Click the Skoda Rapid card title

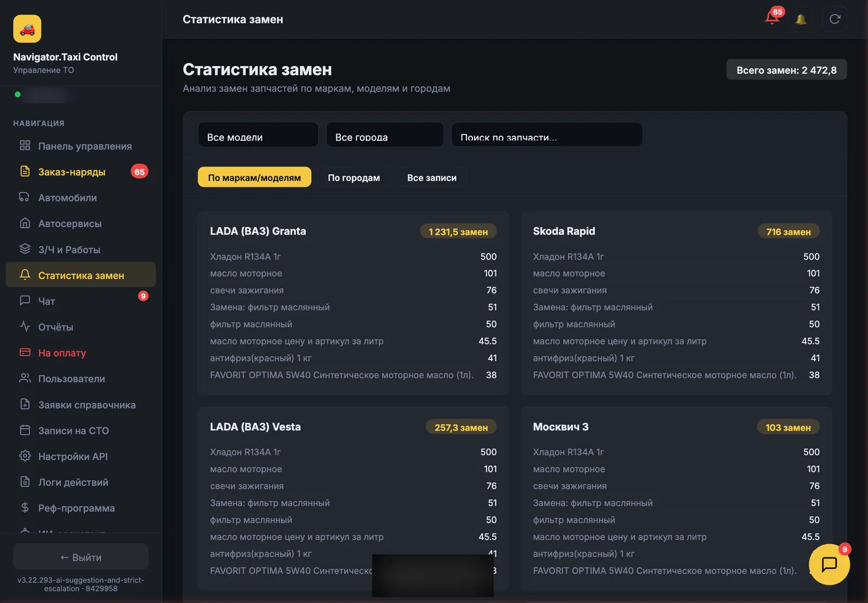564,231
